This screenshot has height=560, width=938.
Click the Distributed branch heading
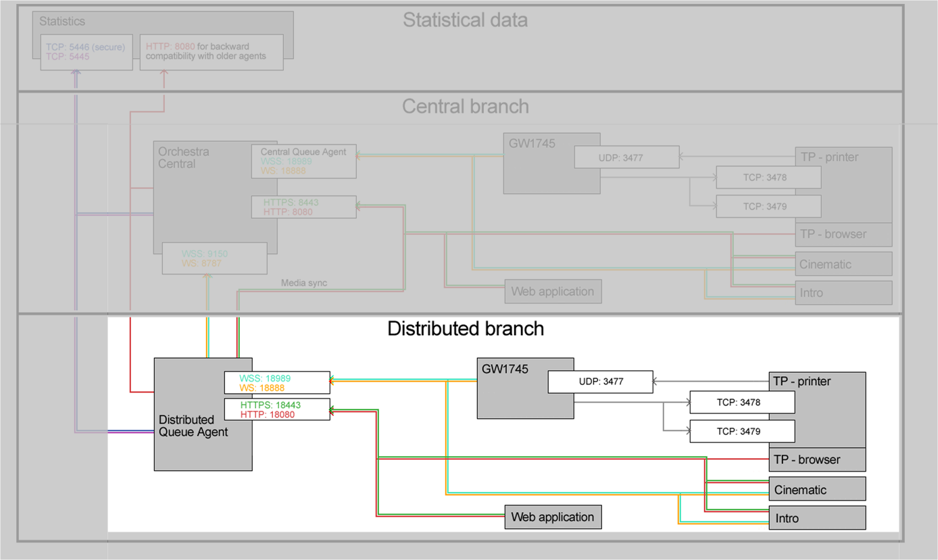click(x=465, y=329)
